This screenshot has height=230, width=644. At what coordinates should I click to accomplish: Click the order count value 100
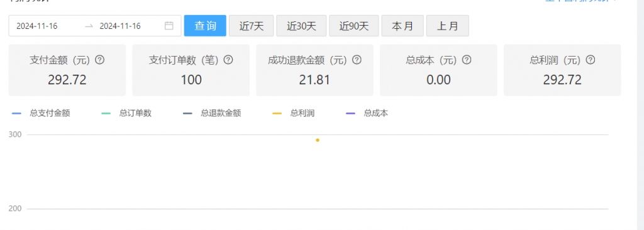click(x=191, y=80)
